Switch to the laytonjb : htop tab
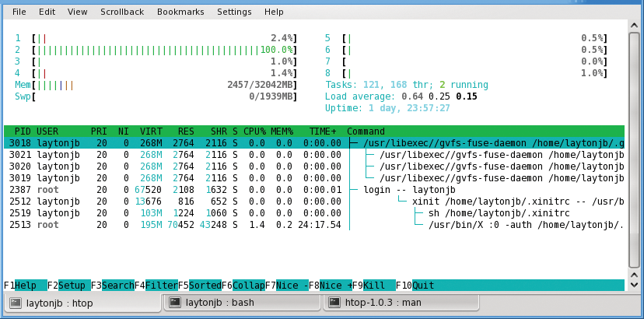 (82, 303)
